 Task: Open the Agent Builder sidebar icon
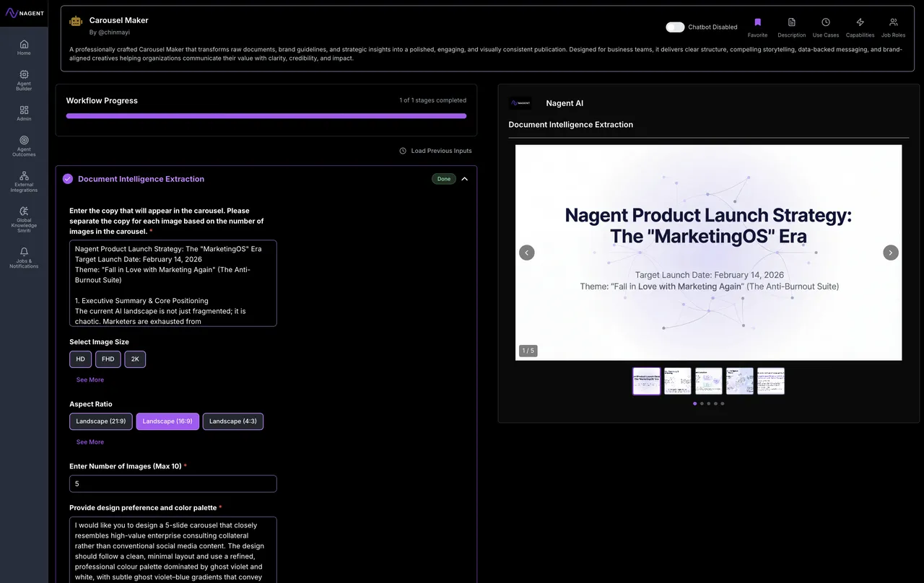click(24, 75)
